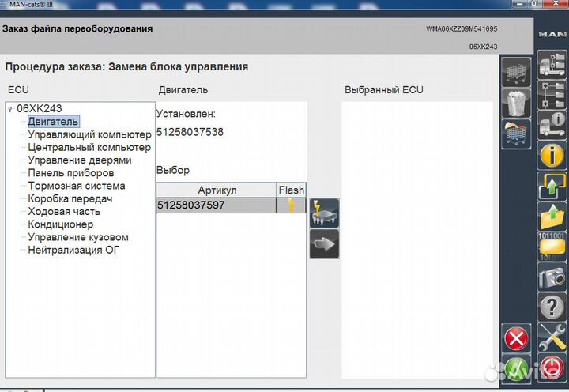
Task: Click the yellow folder with green arrow icon
Action: click(x=552, y=216)
